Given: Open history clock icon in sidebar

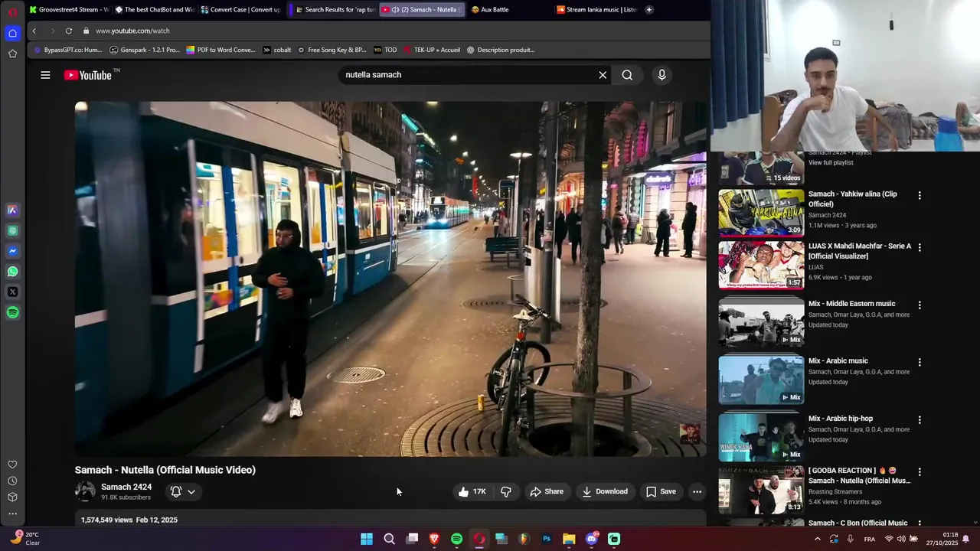Looking at the screenshot, I should coord(12,481).
